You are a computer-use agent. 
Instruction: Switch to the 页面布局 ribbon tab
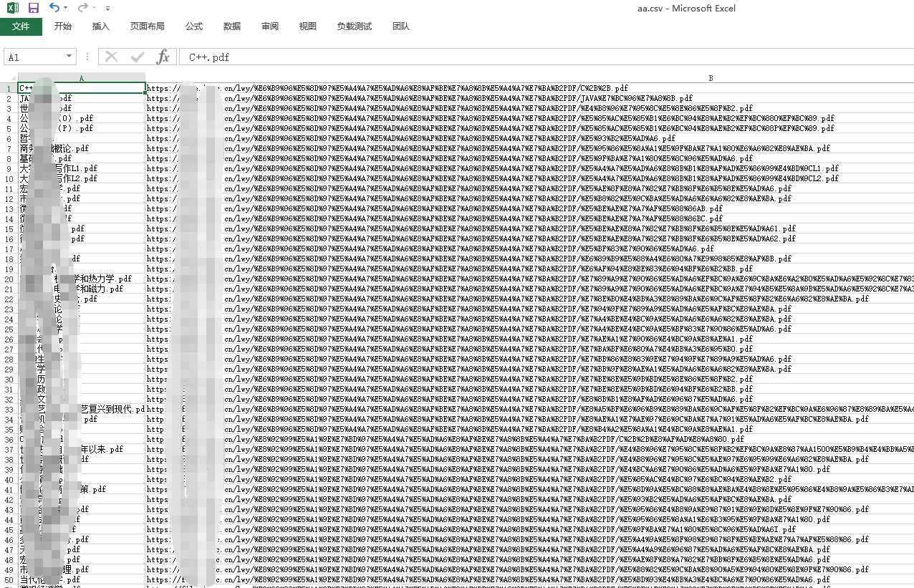[147, 26]
